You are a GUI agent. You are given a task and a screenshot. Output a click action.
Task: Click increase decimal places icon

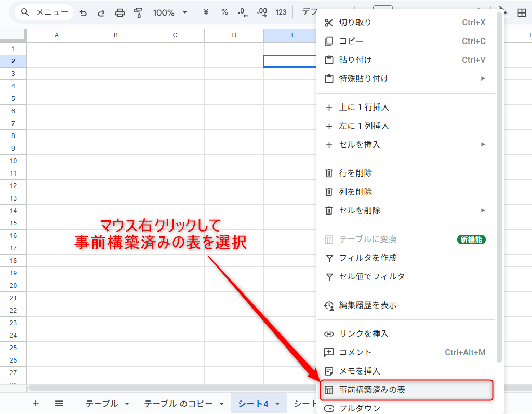point(262,12)
